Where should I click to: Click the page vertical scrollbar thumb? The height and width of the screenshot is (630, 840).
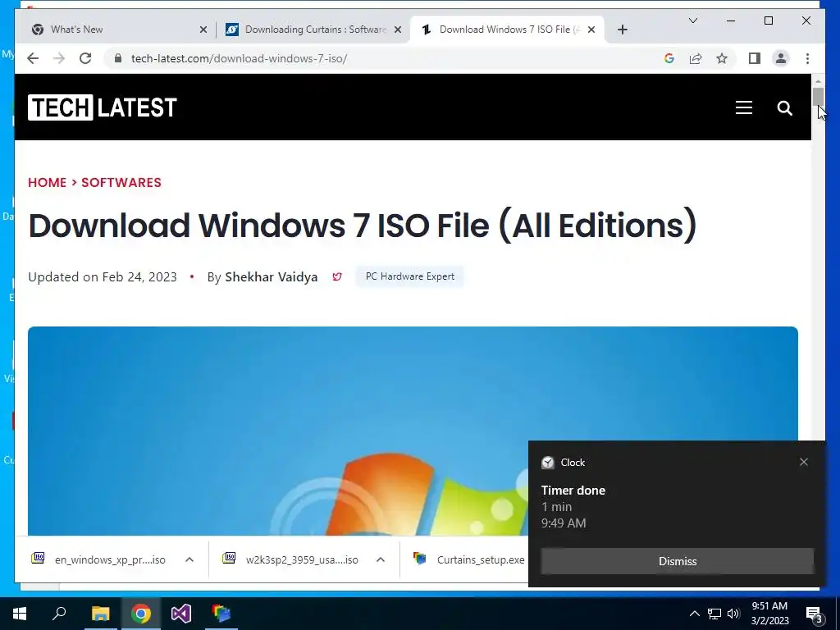(x=818, y=98)
